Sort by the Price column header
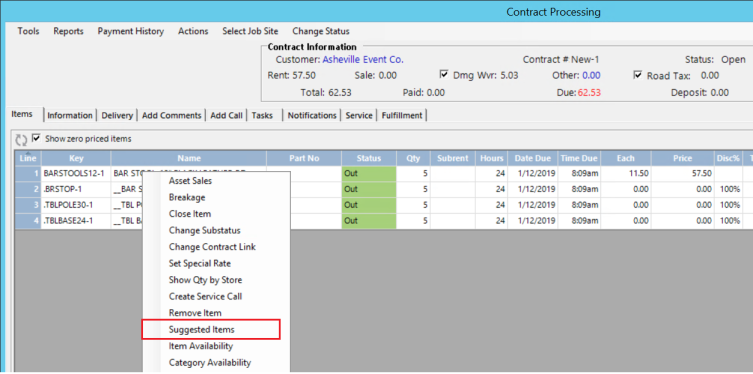The width and height of the screenshot is (753, 374). 683,158
